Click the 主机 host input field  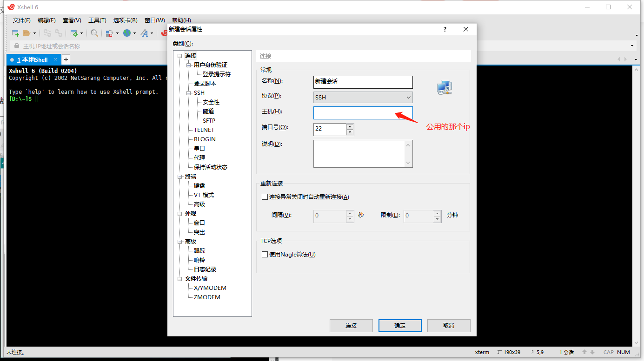363,113
